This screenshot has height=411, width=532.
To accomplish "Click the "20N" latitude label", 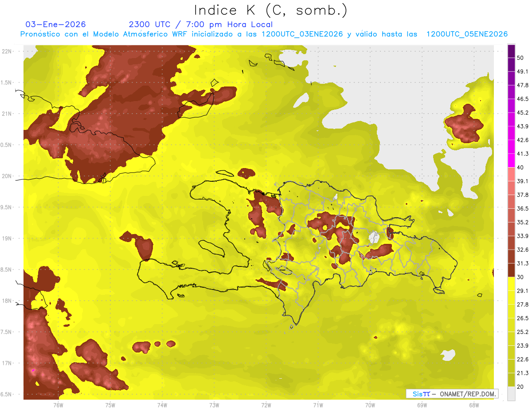I will point(7,176).
